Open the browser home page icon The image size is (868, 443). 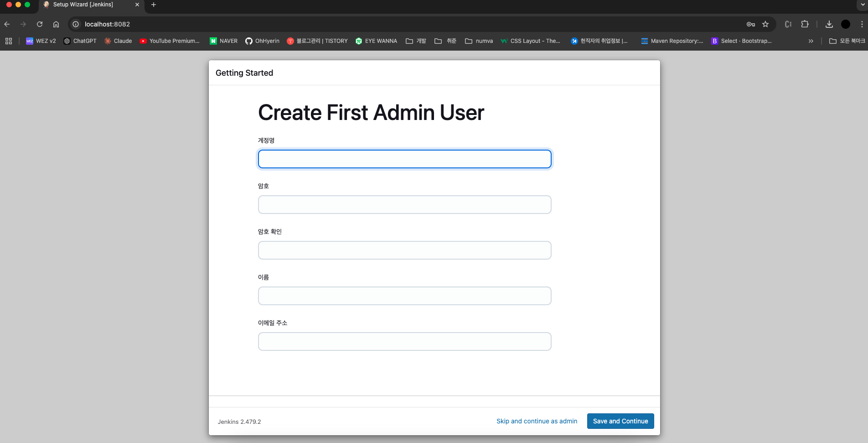coord(56,24)
